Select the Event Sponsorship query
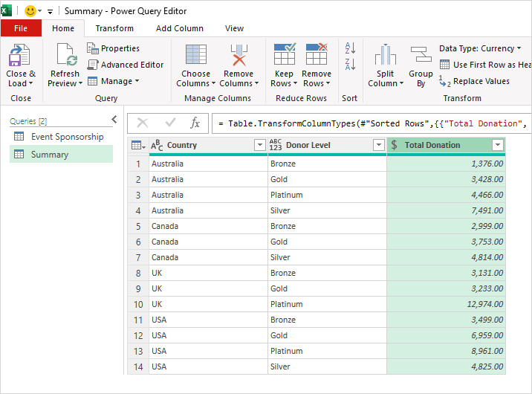 (61, 137)
